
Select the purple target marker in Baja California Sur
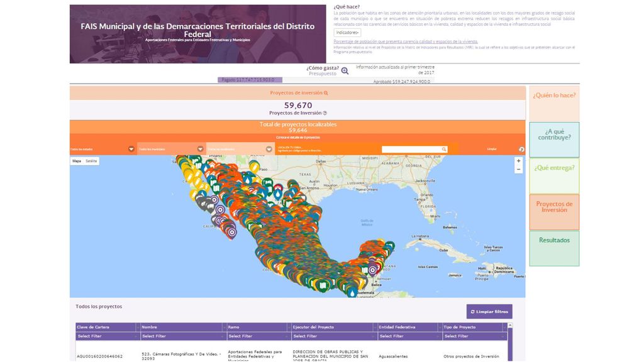click(232, 233)
